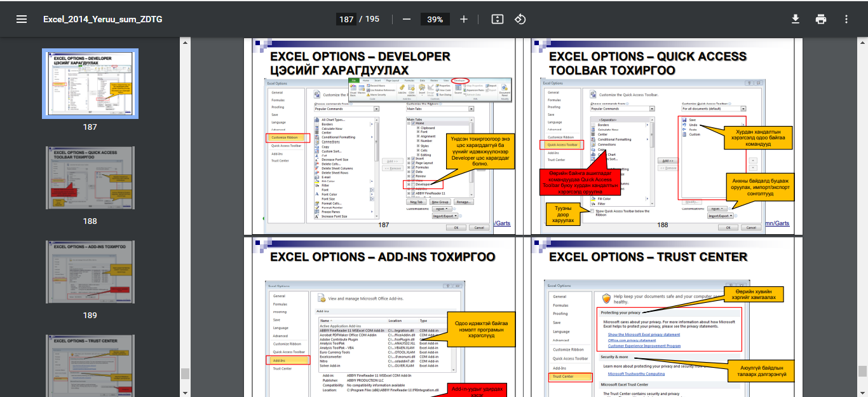Image resolution: width=868 pixels, height=397 pixels.
Task: Open the more actions three-dot menu
Action: (846, 19)
